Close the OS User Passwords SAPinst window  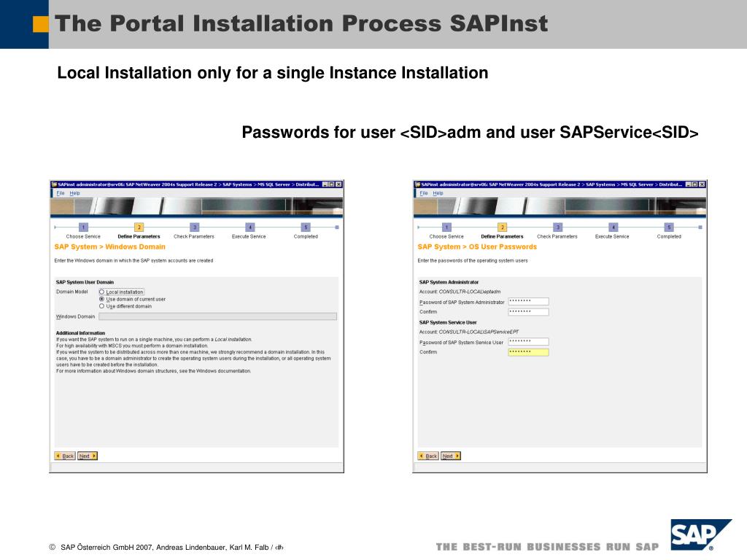702,184
